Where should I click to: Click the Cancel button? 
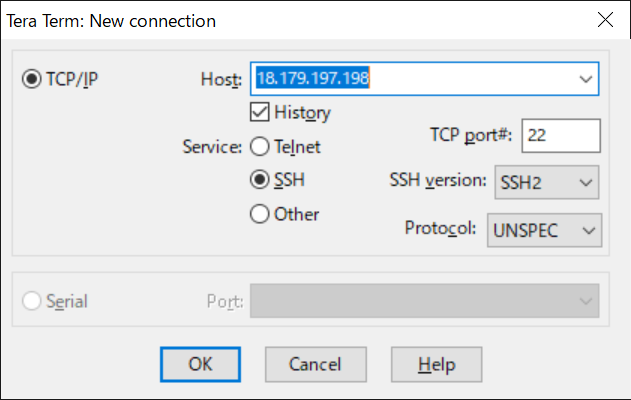pyautogui.click(x=316, y=364)
